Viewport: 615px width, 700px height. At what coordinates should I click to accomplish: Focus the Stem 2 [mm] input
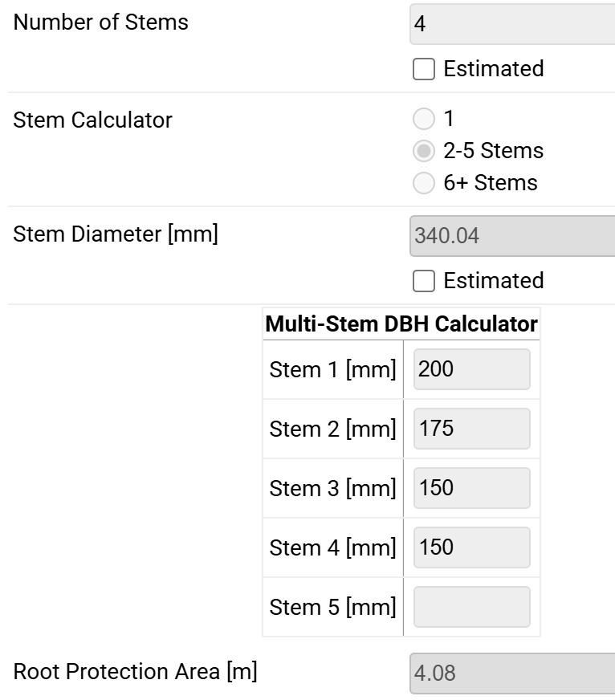click(471, 429)
